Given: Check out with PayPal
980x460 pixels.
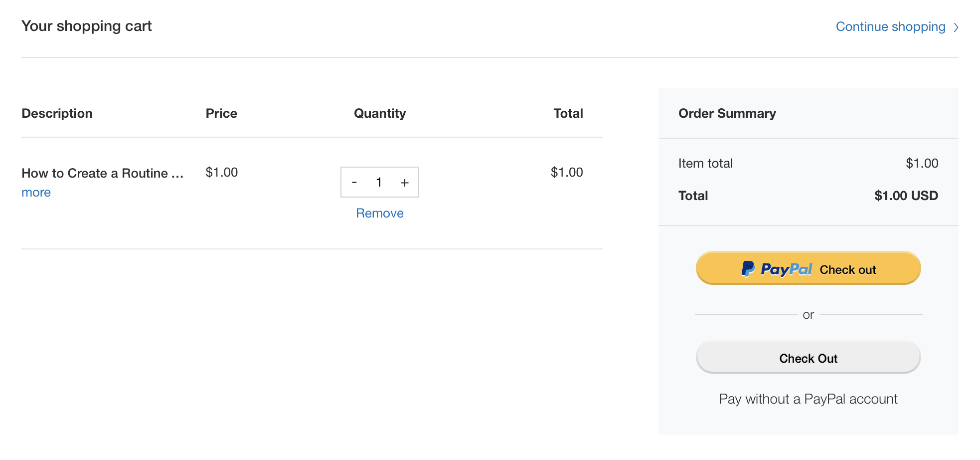Looking at the screenshot, I should (x=808, y=268).
